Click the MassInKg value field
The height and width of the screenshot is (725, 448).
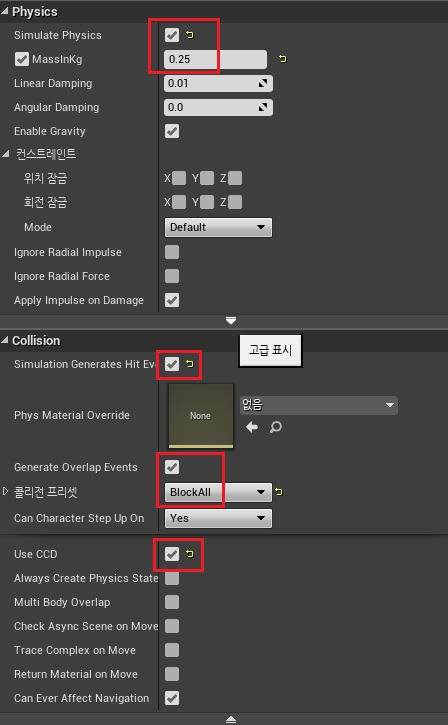pyautogui.click(x=215, y=59)
